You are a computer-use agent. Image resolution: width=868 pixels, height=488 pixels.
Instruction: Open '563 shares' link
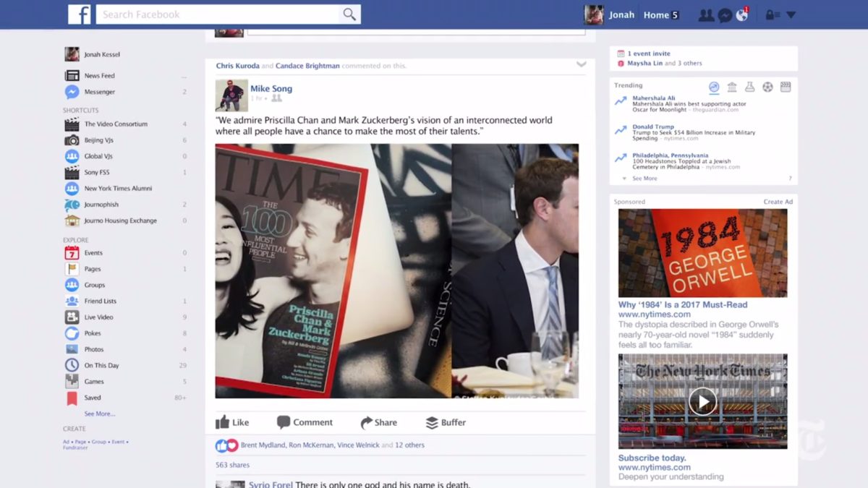point(232,465)
